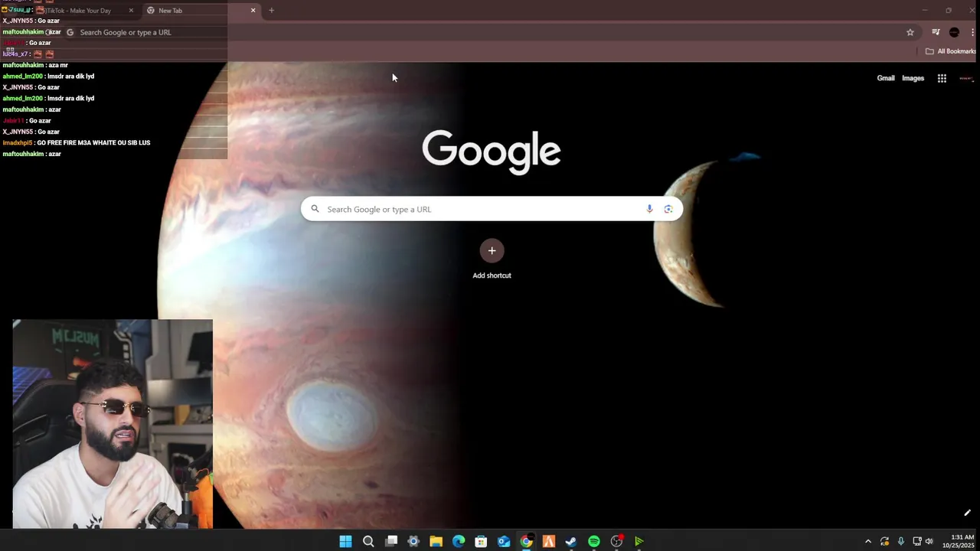The width and height of the screenshot is (980, 551).
Task: Open the Images link
Action: tap(913, 78)
